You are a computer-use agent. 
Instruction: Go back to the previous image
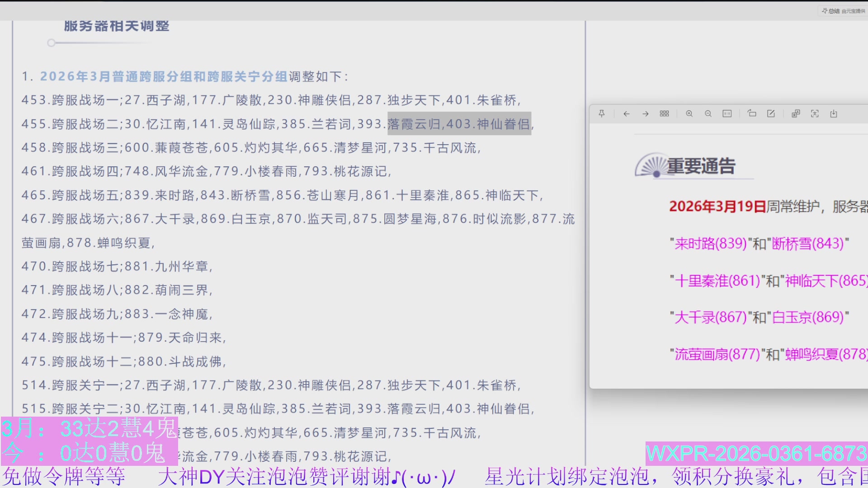(626, 113)
